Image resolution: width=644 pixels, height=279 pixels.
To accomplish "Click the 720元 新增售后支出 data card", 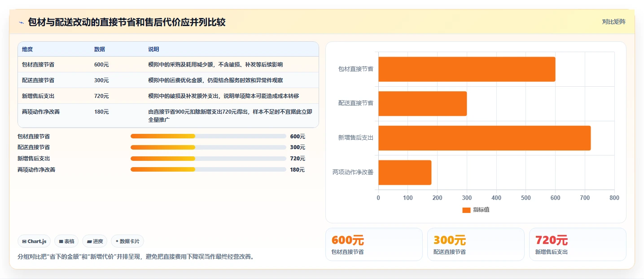I will click(578, 244).
